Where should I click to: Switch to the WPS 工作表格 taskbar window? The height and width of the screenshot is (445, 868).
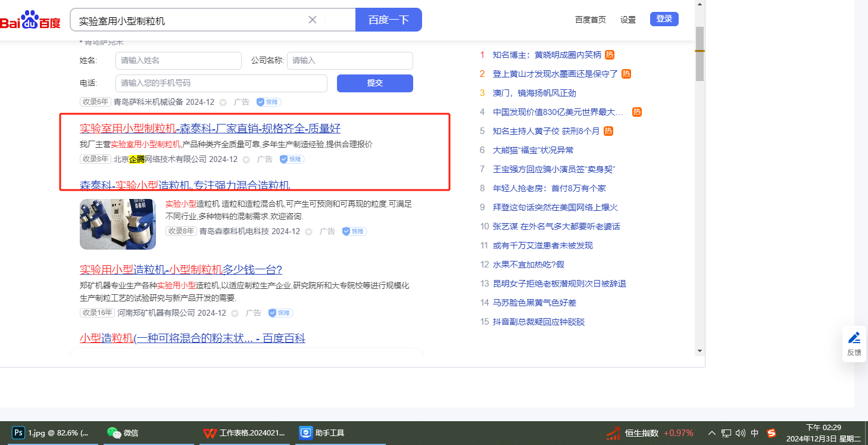coord(245,433)
